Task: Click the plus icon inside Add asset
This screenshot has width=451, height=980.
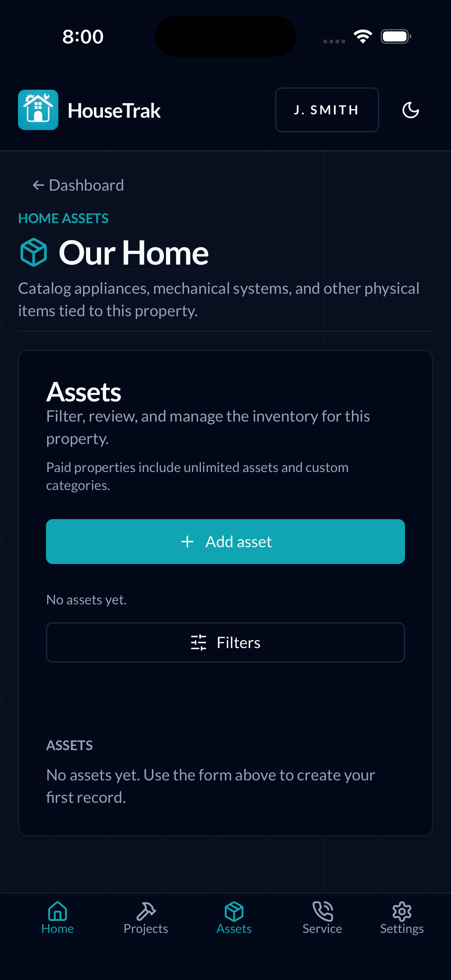Action: click(187, 541)
